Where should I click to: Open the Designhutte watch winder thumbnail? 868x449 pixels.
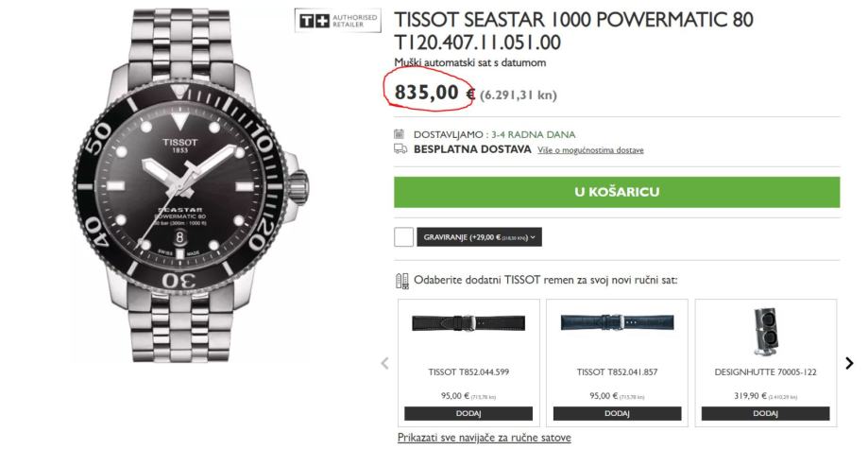pos(765,330)
